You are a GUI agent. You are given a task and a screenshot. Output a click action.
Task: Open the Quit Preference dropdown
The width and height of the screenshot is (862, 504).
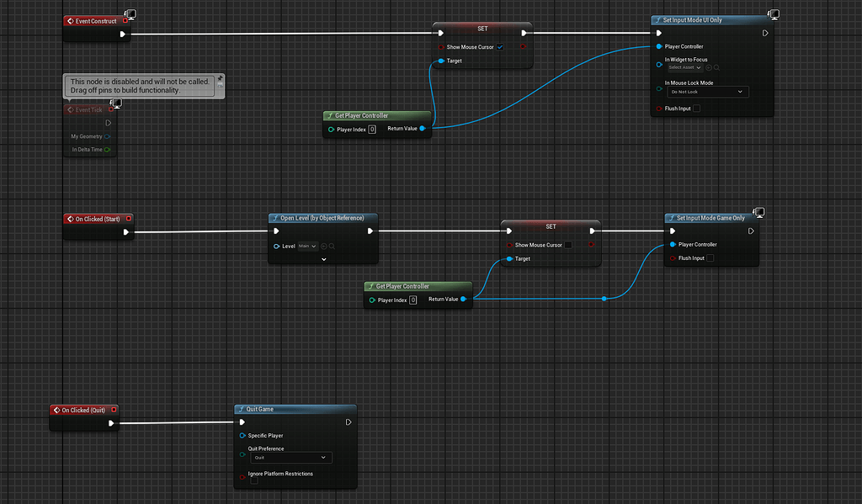pyautogui.click(x=291, y=458)
